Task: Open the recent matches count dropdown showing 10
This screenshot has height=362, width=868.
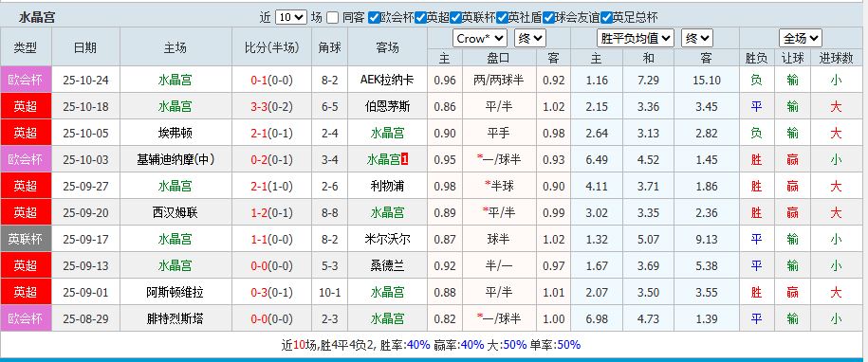Action: tap(290, 17)
